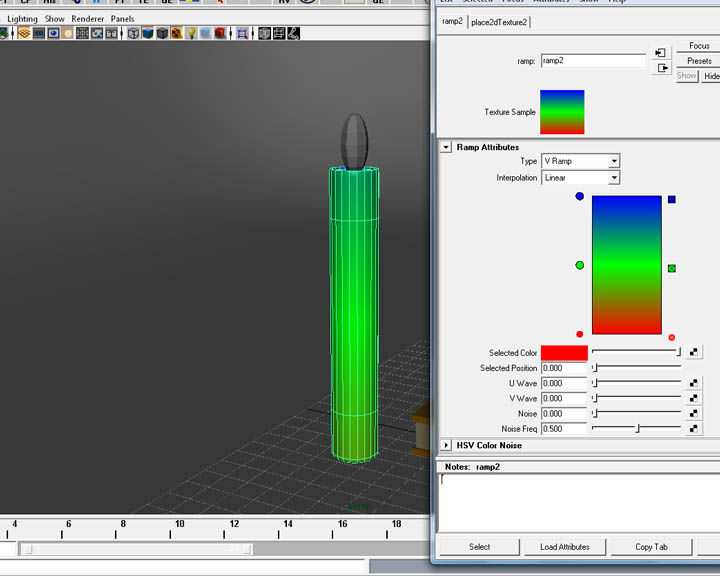This screenshot has width=720, height=576.
Task: Click the Hide button beside the dimmed Show button
Action: (x=710, y=76)
